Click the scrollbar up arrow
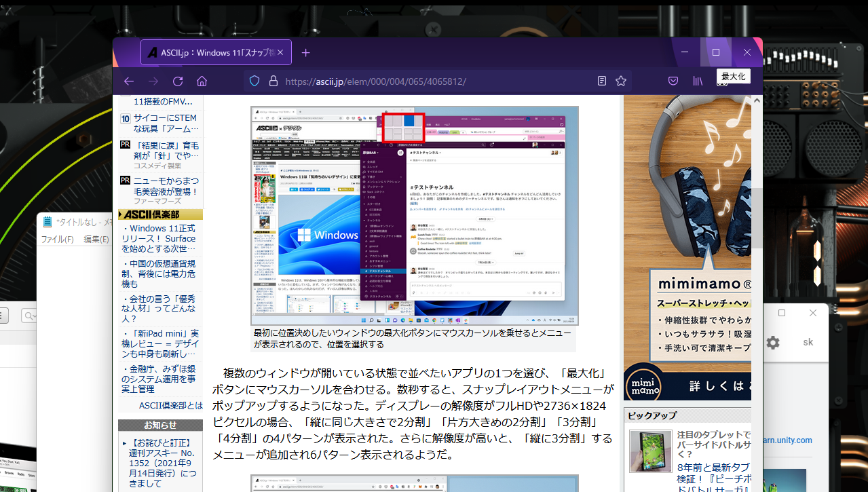The width and height of the screenshot is (868, 492). click(757, 100)
